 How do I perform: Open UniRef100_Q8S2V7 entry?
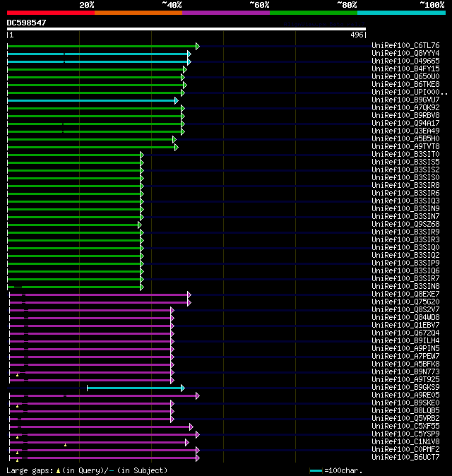(x=405, y=309)
